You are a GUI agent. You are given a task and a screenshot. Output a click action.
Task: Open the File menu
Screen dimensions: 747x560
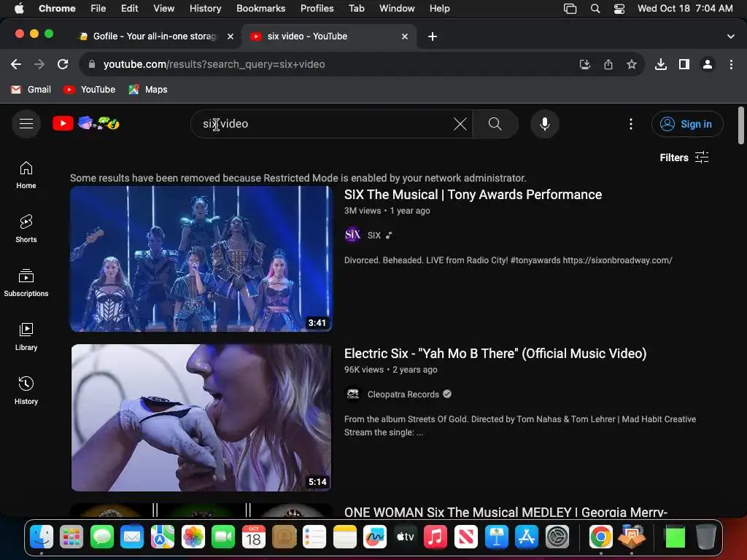point(98,8)
